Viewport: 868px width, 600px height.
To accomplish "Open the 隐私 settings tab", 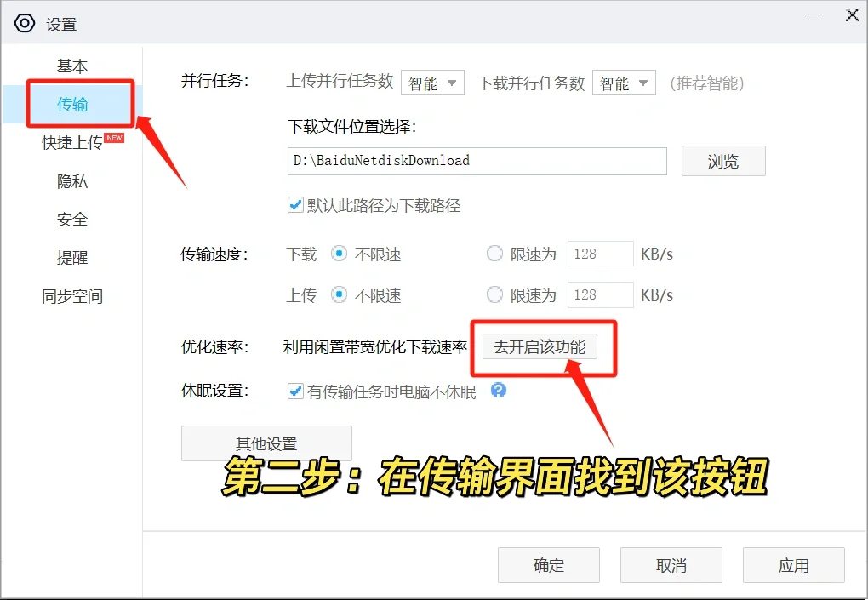I will [x=72, y=180].
